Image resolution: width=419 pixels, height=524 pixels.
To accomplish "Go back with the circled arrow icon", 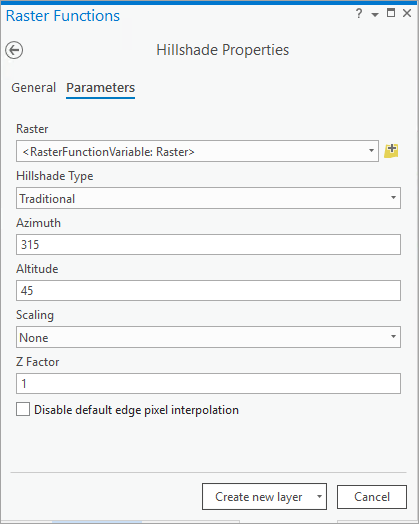I will [x=14, y=50].
